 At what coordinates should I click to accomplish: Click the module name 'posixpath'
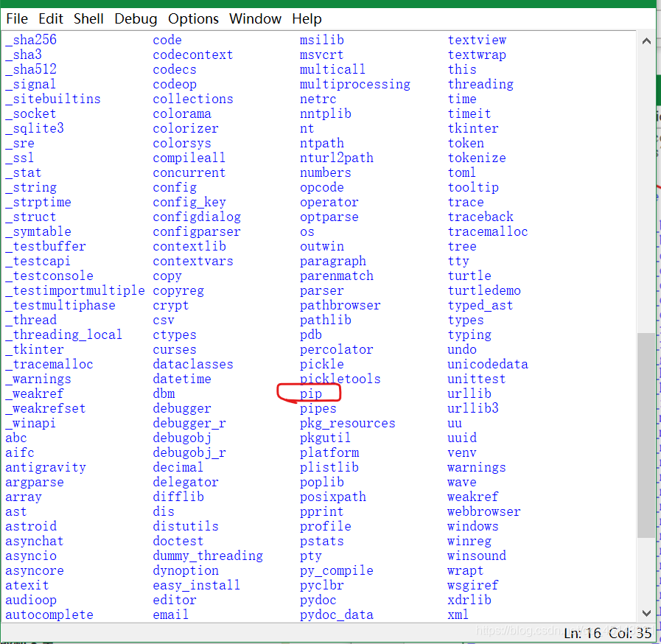tap(333, 497)
